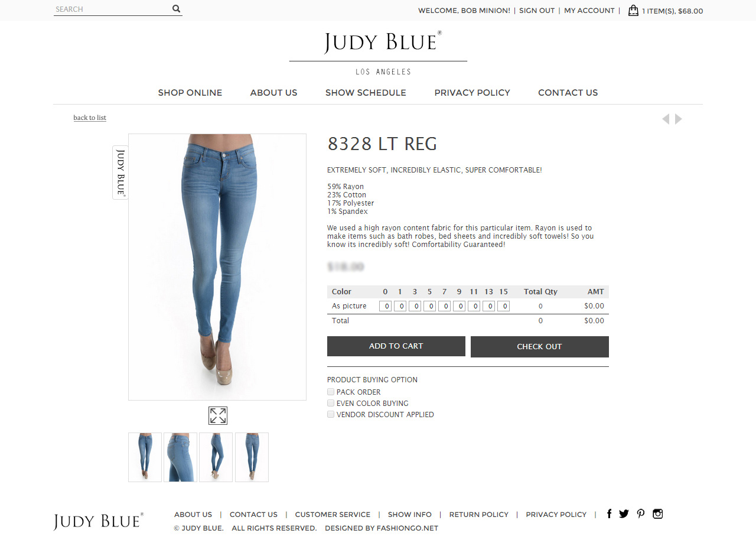
Task: Go to next product arrow
Action: coord(679,119)
